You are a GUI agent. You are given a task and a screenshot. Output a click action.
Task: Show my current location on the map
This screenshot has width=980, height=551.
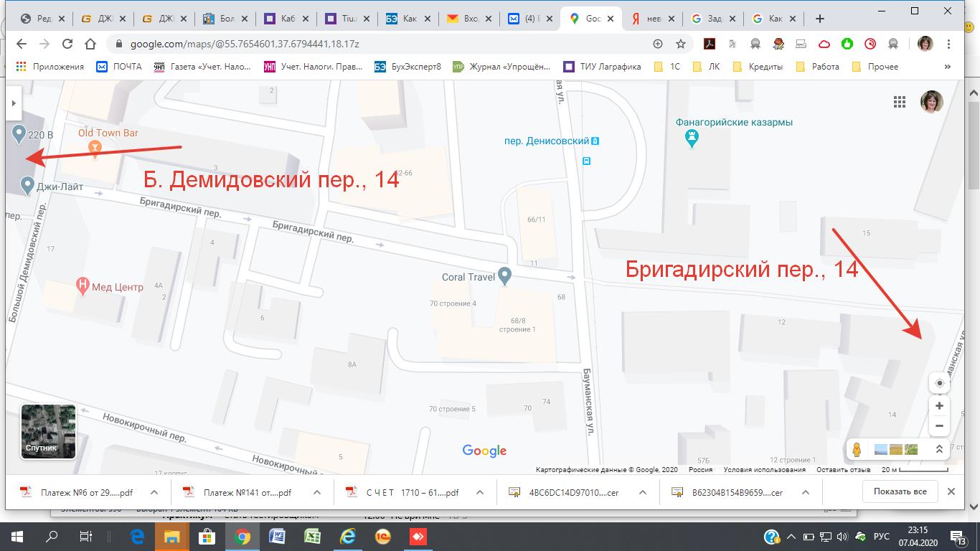pos(939,383)
